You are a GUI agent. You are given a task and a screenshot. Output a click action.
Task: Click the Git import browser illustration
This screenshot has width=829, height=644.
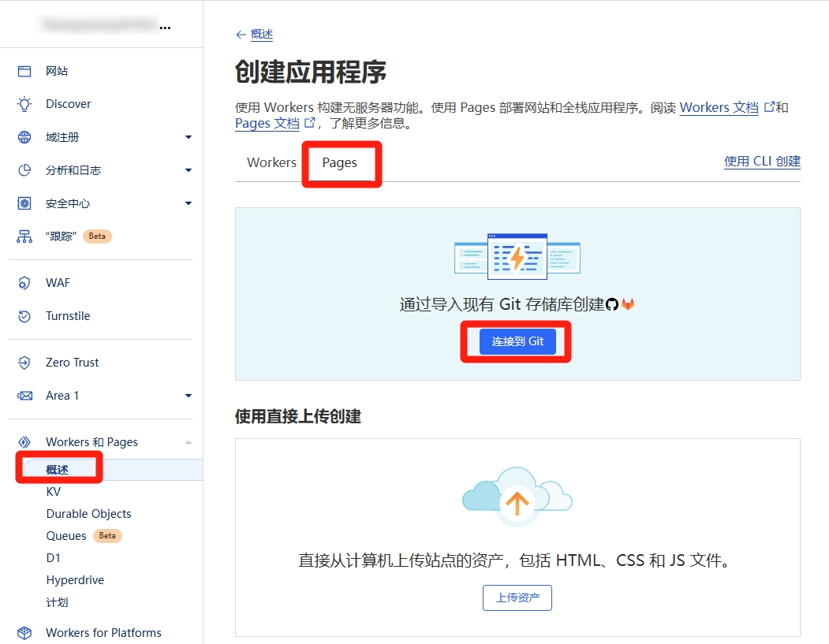click(x=517, y=255)
